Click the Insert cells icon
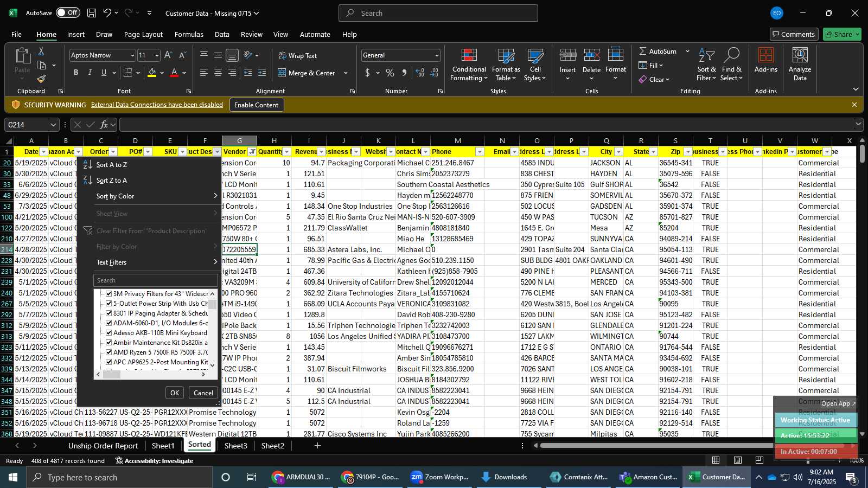The image size is (868, 488). (x=567, y=55)
